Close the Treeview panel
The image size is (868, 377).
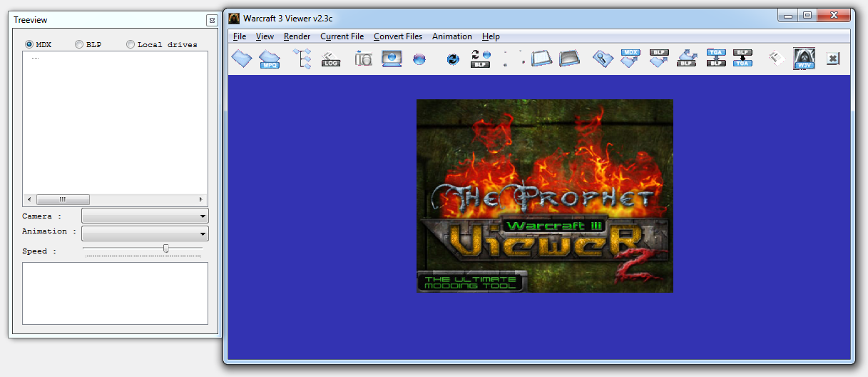(211, 20)
